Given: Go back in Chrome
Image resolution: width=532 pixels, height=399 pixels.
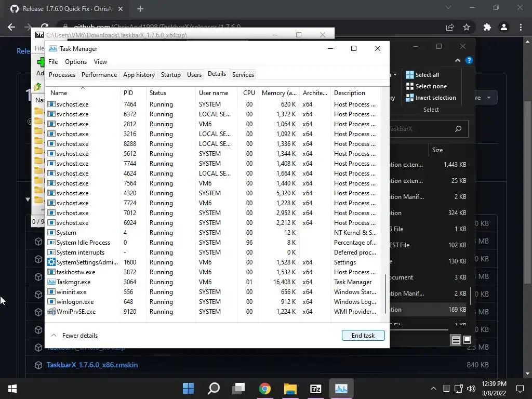Looking at the screenshot, I should click(11, 27).
